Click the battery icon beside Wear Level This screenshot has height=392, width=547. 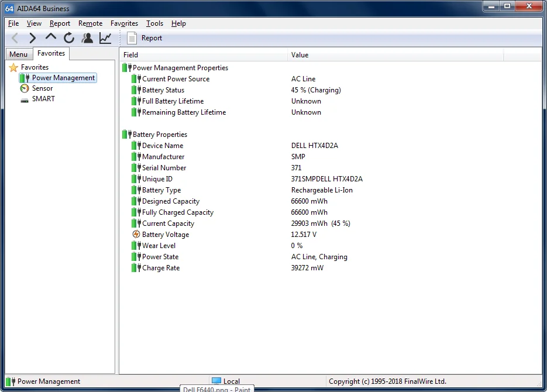tap(136, 246)
